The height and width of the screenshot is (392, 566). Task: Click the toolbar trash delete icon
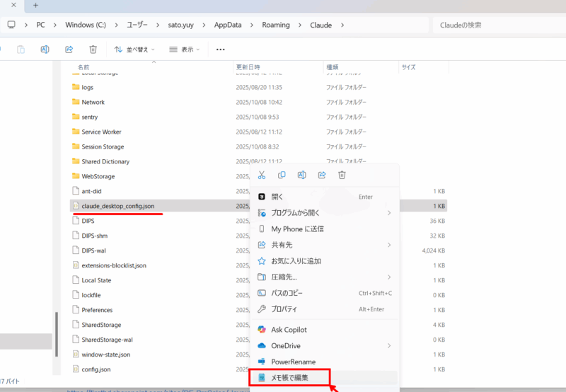point(93,50)
